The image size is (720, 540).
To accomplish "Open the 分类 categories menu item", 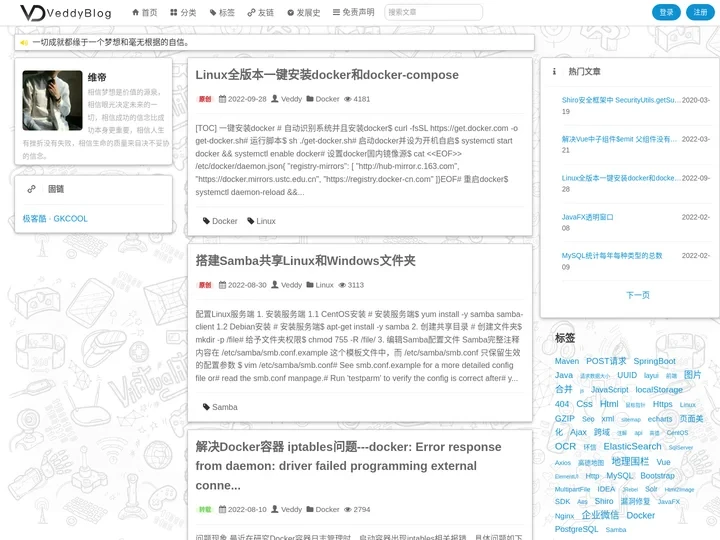I will click(183, 12).
